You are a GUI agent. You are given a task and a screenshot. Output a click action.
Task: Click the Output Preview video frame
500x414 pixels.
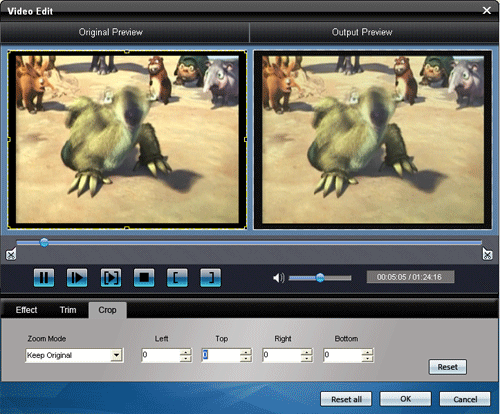pyautogui.click(x=373, y=140)
